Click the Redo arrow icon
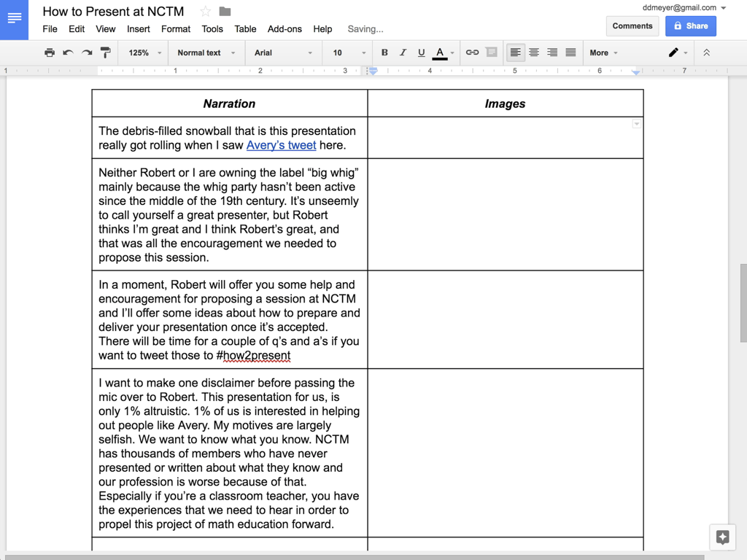 pos(87,52)
